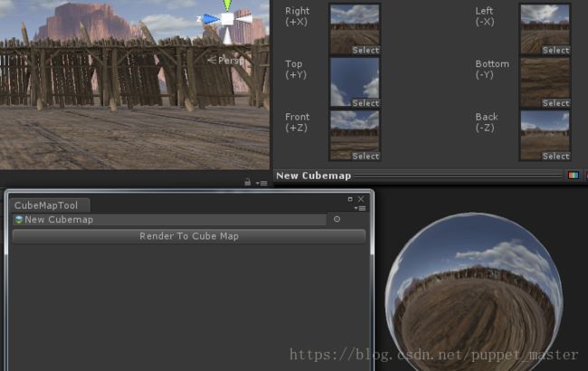Open the scene view panel options menu
Viewport: 588px width, 371px height.
coord(261,183)
